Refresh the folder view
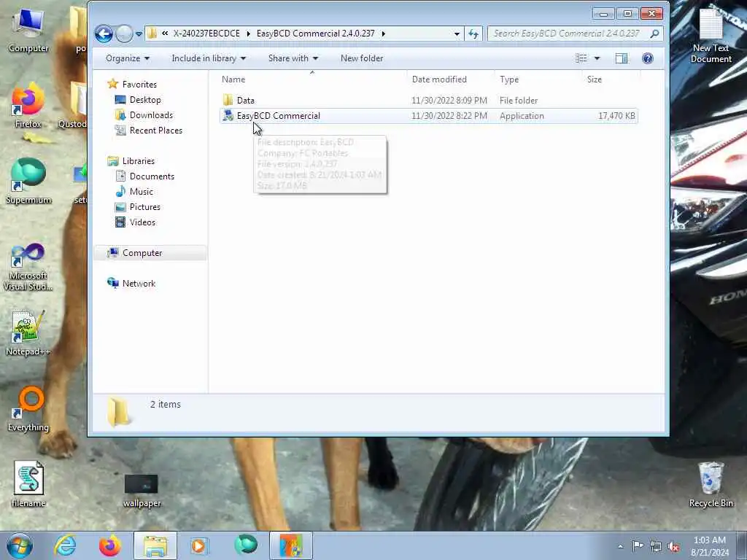Screen dimensions: 747x560 (x=473, y=34)
